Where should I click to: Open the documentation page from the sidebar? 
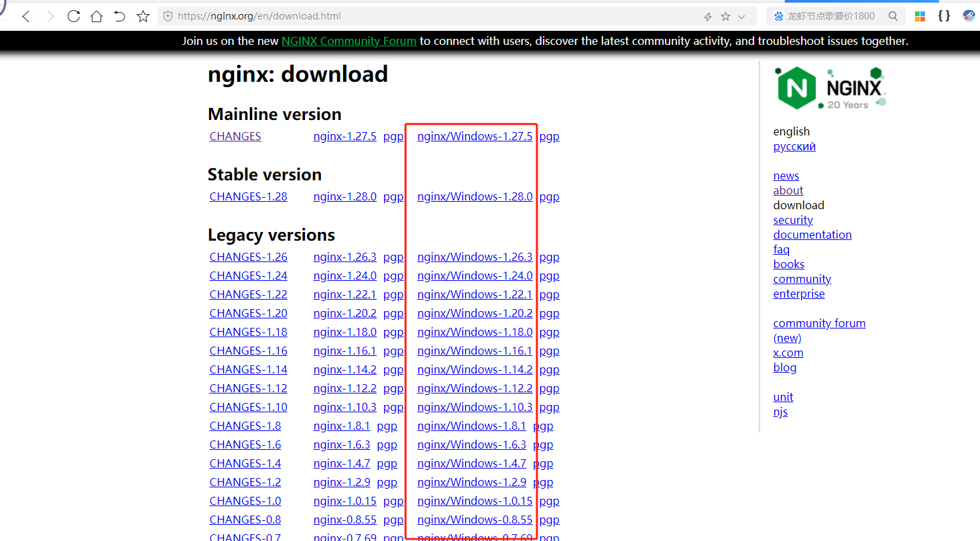pyautogui.click(x=812, y=234)
